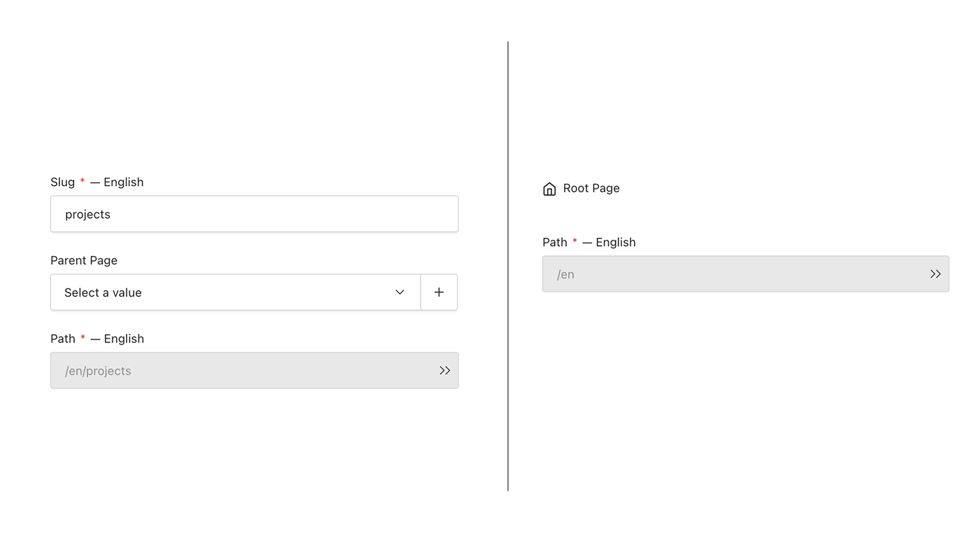Click double-chevron icon in the /en path field

(x=935, y=274)
